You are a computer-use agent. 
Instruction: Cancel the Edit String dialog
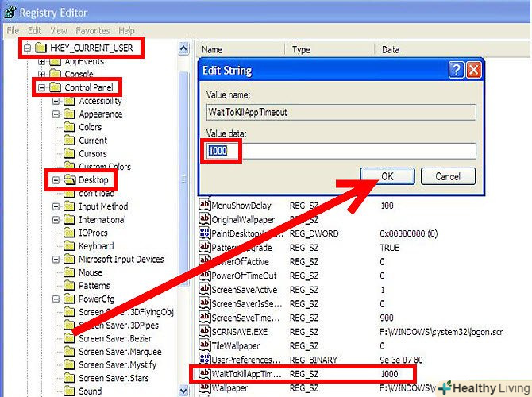click(448, 176)
